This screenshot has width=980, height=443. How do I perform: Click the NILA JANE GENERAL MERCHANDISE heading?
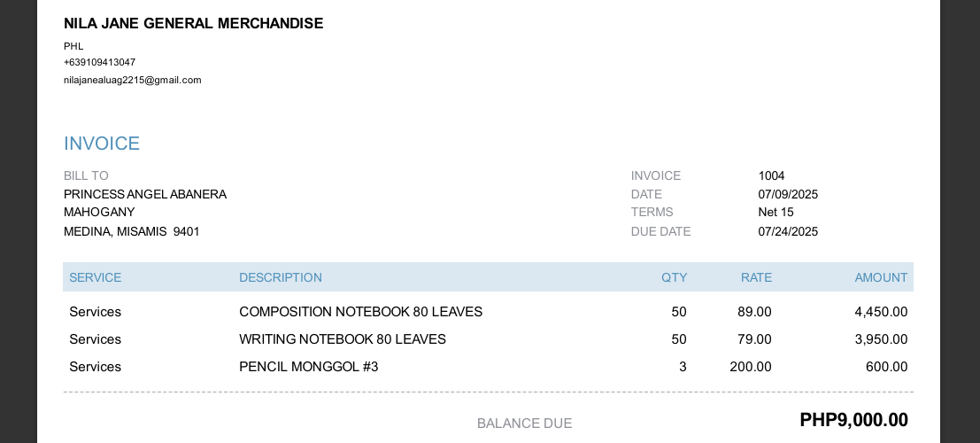pyautogui.click(x=193, y=24)
